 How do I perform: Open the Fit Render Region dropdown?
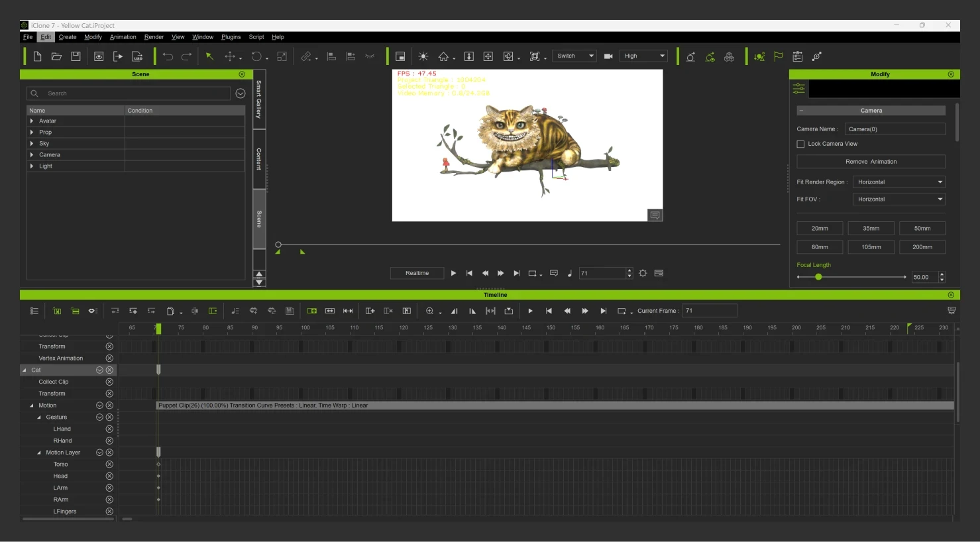click(x=898, y=182)
